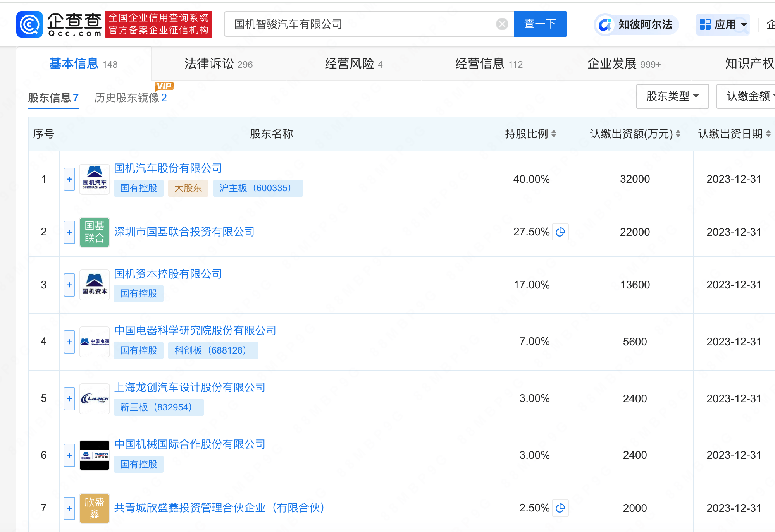The image size is (775, 532).
Task: Open the 知彼阿尔法 AI assistant
Action: click(636, 25)
